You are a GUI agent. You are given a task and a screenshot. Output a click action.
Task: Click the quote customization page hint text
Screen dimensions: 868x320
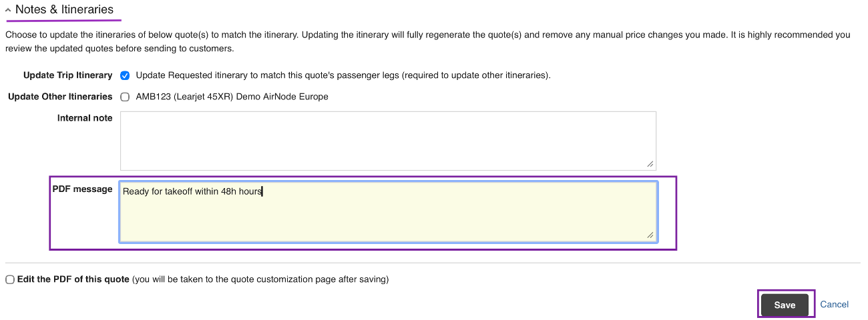click(x=260, y=279)
